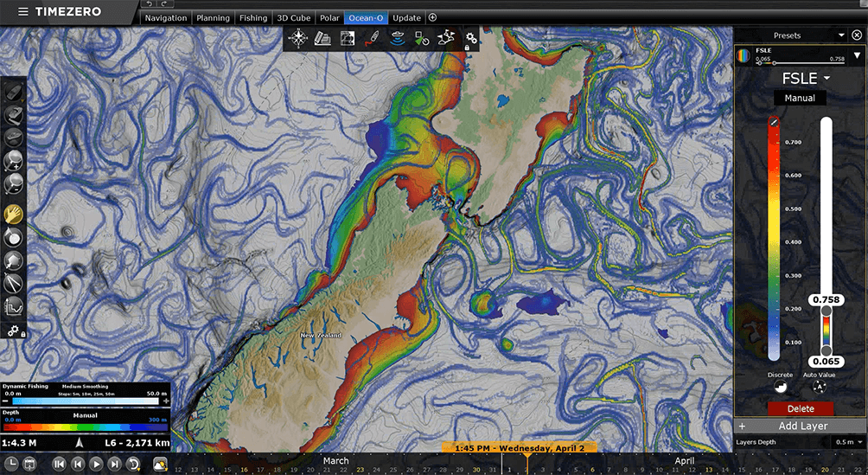Select the active Hand pan tool
This screenshot has height=475, width=868.
click(13, 213)
